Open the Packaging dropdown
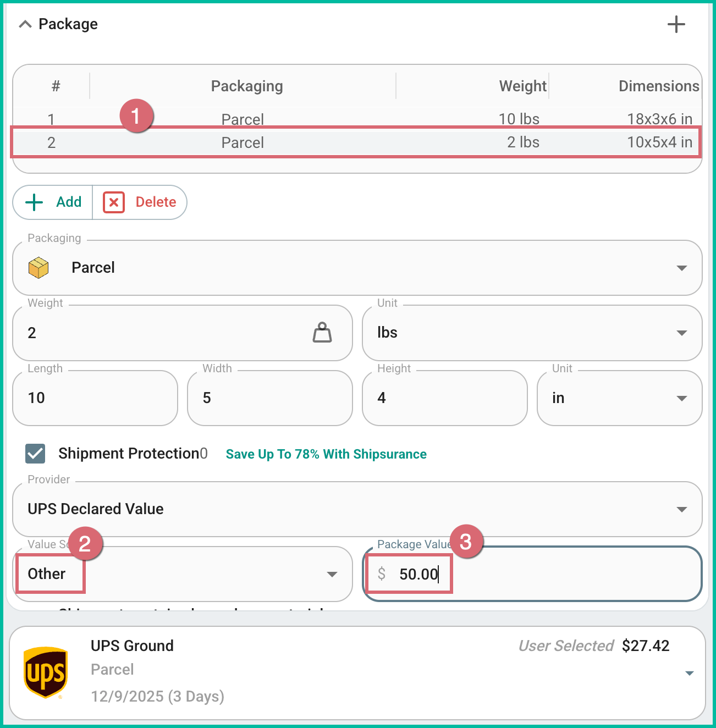The width and height of the screenshot is (716, 728). 682,268
